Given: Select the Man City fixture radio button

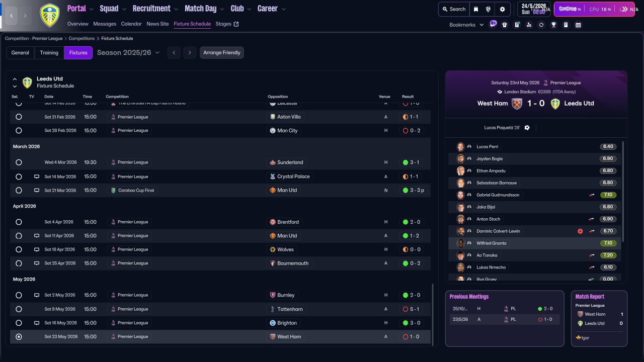Looking at the screenshot, I should [x=19, y=130].
